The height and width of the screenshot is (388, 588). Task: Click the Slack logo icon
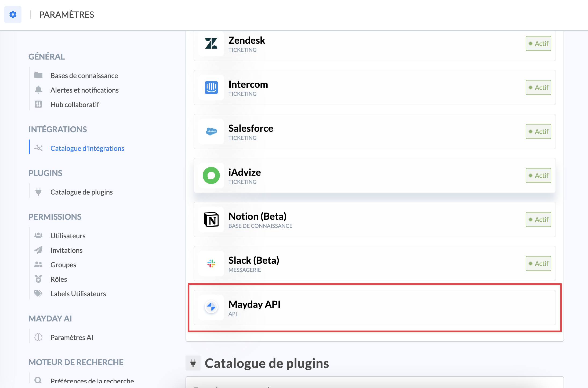[211, 263]
